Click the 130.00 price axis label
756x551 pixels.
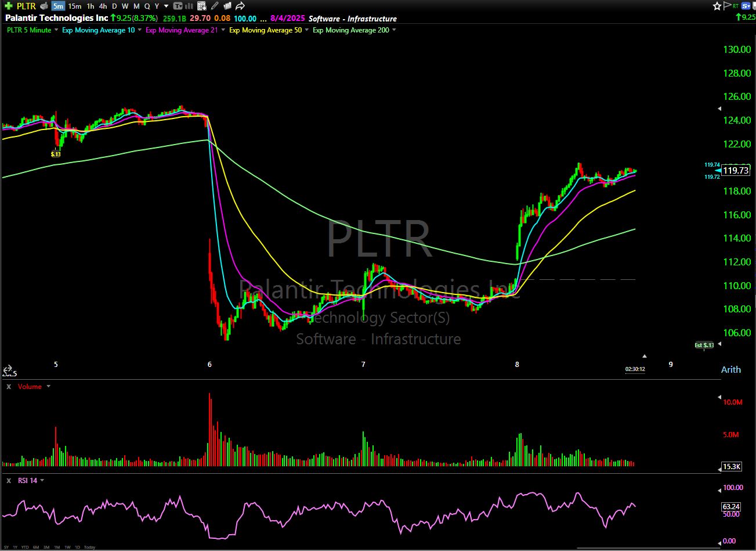(x=737, y=49)
